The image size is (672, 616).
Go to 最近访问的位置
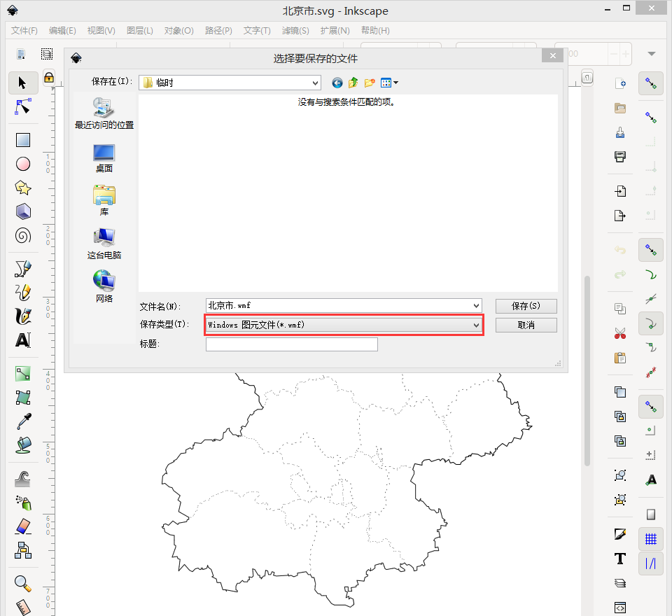point(104,113)
